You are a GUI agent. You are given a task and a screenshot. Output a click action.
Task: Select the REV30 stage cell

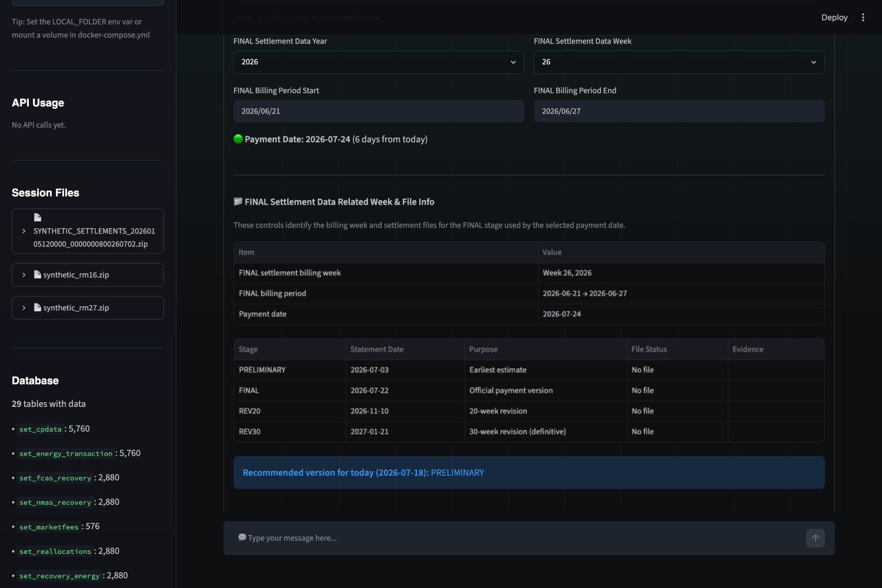coord(290,432)
